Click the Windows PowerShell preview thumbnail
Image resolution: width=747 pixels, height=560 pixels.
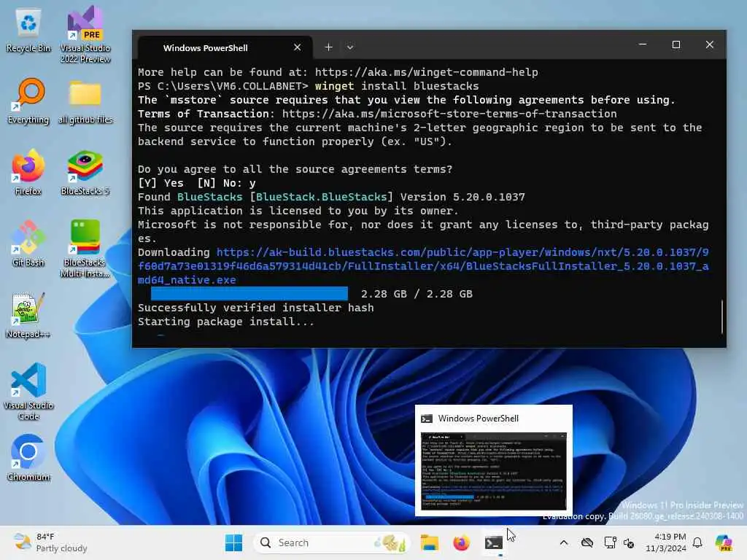point(494,470)
